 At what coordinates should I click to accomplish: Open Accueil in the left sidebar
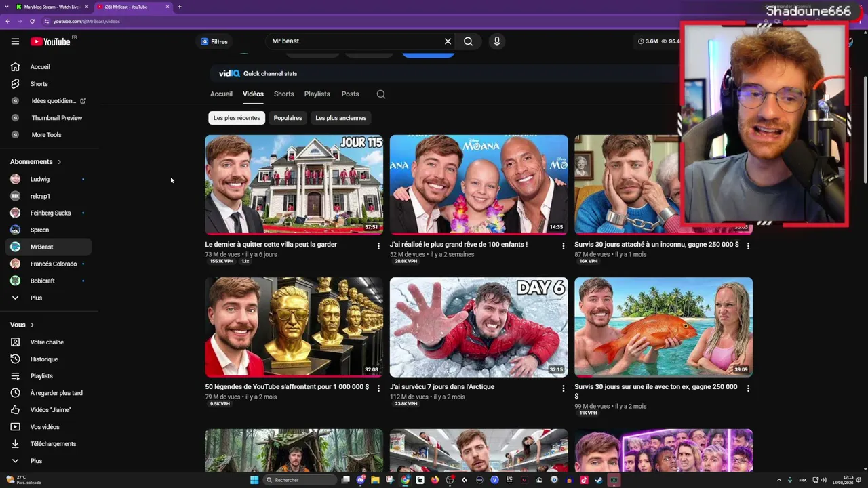(x=49, y=67)
